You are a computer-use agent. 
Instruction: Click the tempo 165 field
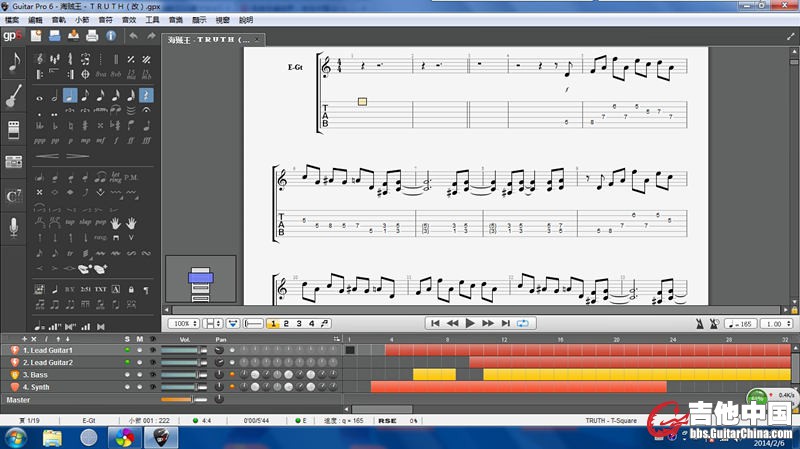pos(741,323)
